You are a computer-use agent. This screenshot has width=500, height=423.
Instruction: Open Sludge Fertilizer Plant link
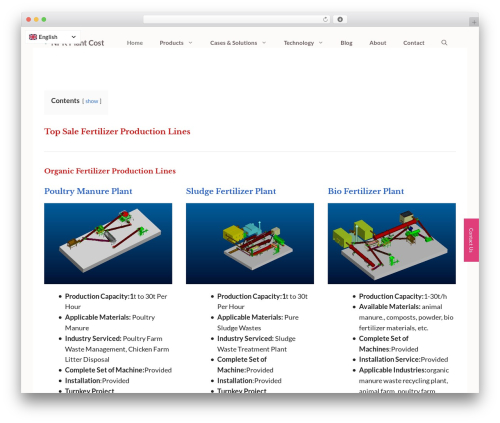click(x=231, y=191)
